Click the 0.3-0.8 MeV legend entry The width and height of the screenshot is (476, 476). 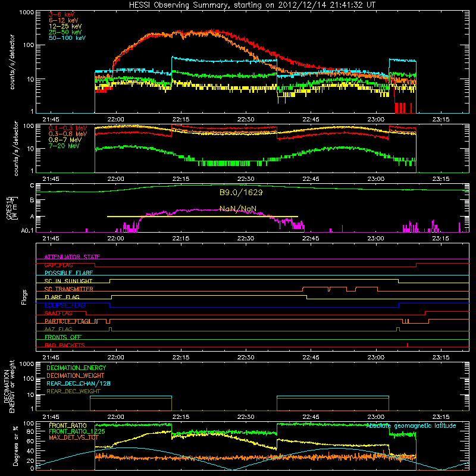point(68,134)
